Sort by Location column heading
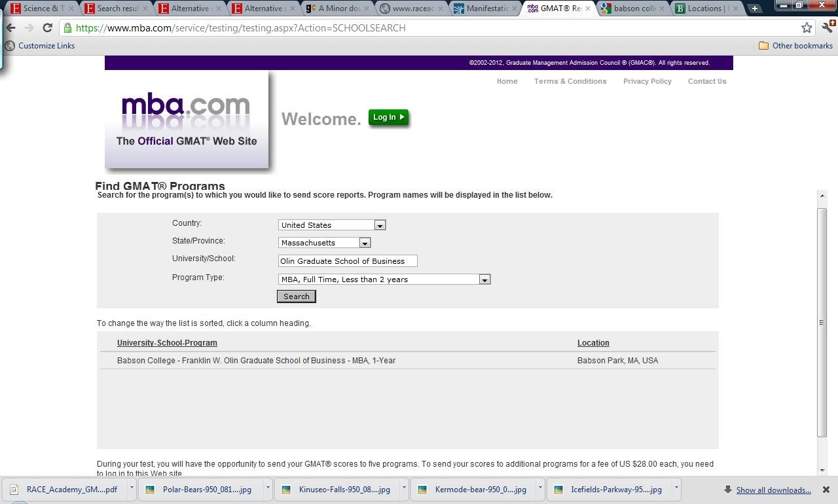The image size is (838, 504). (593, 343)
